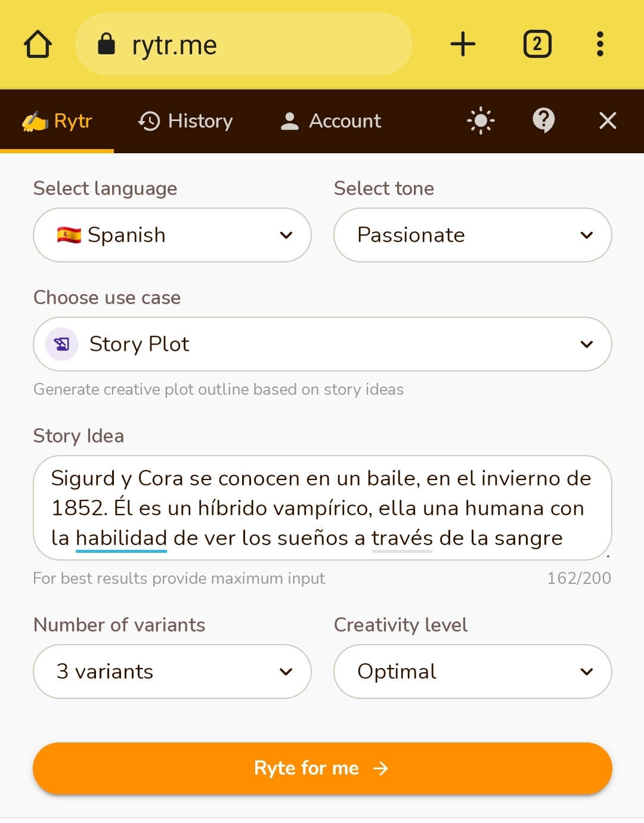
Task: Switch to the Rytr tab
Action: point(57,121)
